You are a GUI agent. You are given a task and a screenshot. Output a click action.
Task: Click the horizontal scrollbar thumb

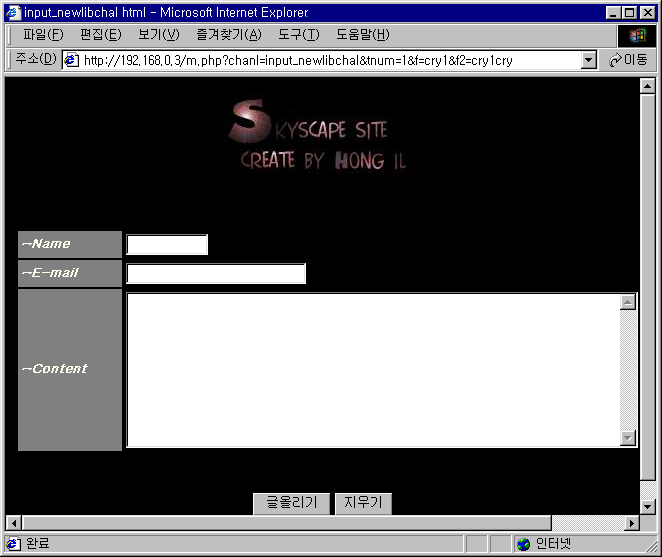287,523
